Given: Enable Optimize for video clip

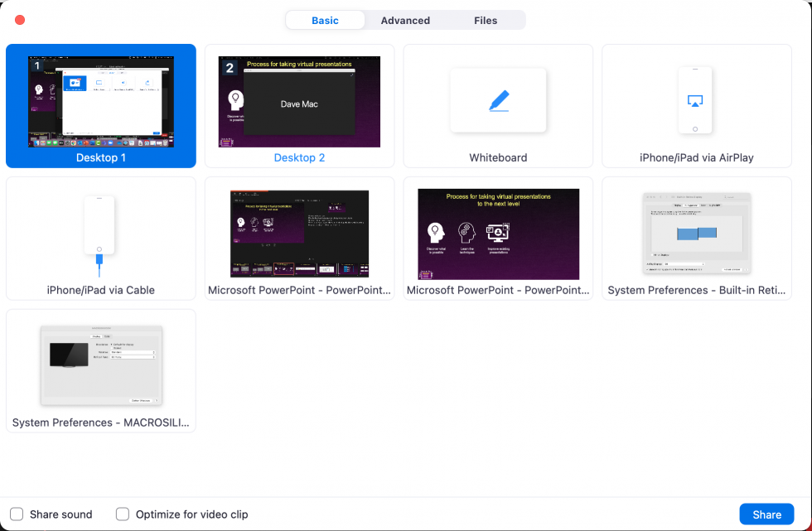Looking at the screenshot, I should pyautogui.click(x=123, y=514).
